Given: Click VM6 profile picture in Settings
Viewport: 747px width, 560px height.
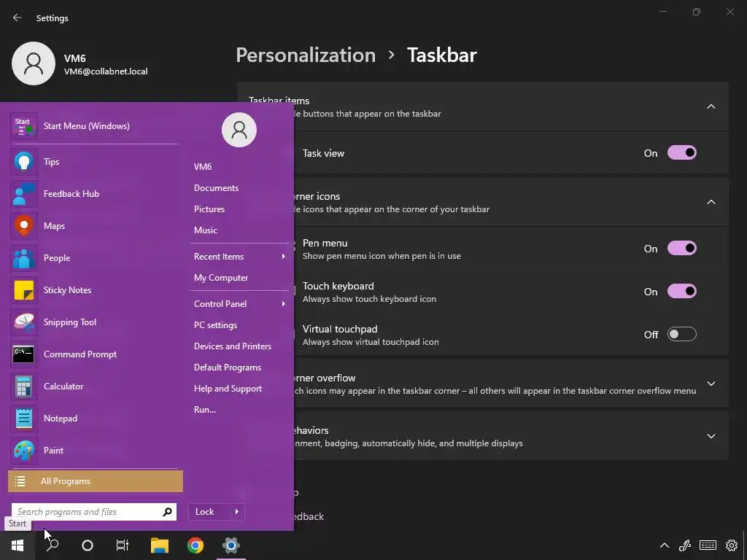Looking at the screenshot, I should [34, 63].
